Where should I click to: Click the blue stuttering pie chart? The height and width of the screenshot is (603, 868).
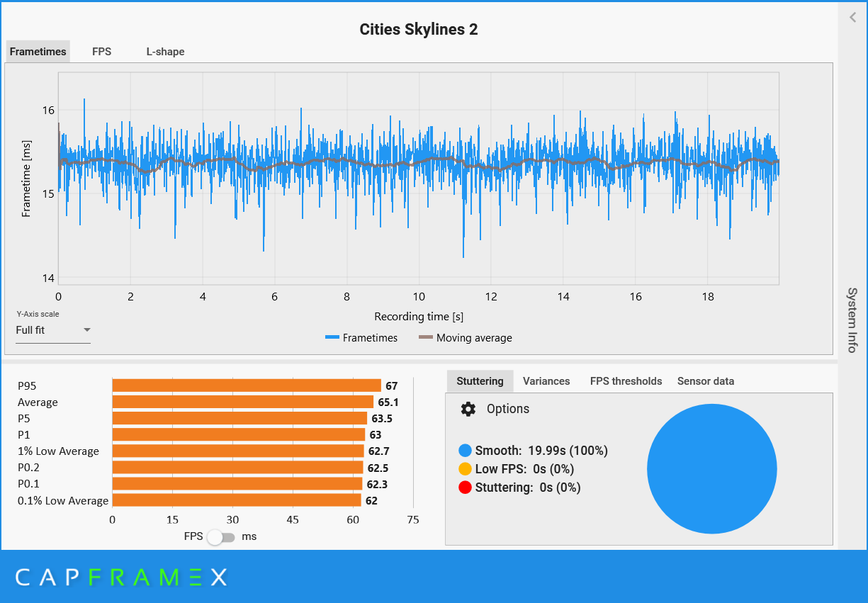[712, 469]
